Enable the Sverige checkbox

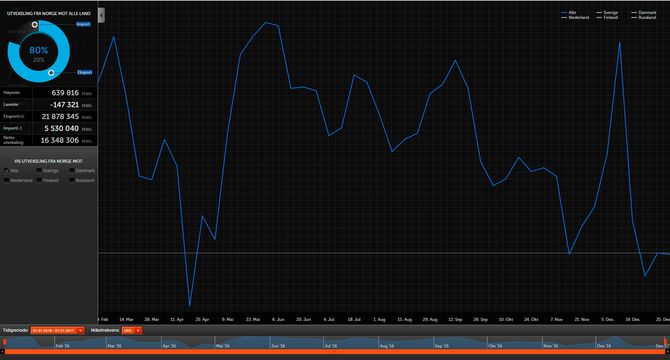pos(39,170)
